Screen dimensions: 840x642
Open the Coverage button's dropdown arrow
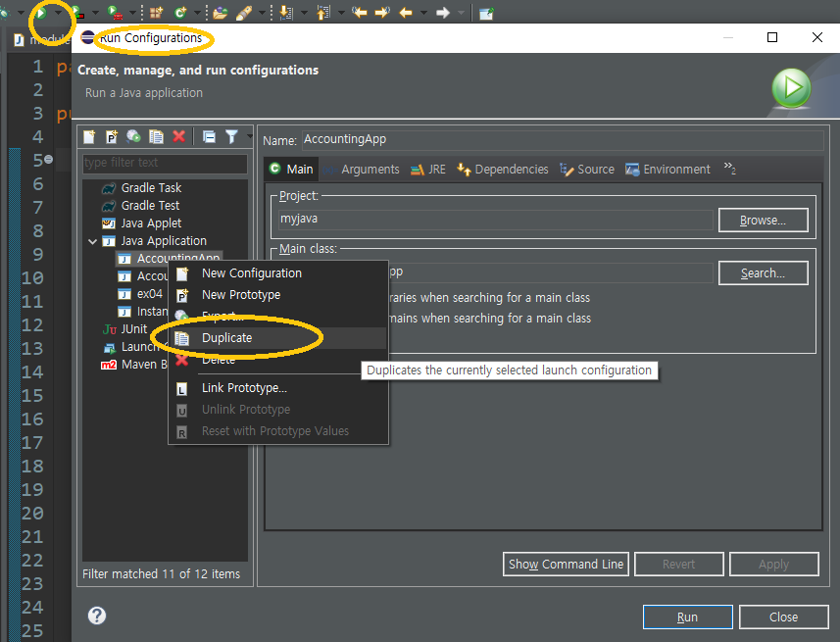click(x=95, y=13)
